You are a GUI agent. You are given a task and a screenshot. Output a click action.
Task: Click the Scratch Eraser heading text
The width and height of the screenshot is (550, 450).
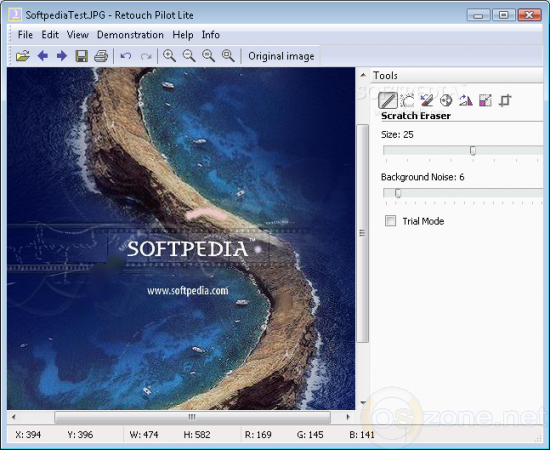[x=416, y=116]
